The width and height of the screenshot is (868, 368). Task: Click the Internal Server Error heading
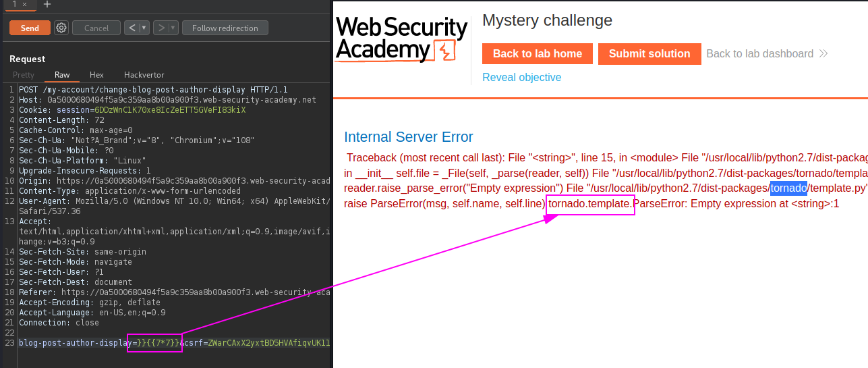coord(409,137)
